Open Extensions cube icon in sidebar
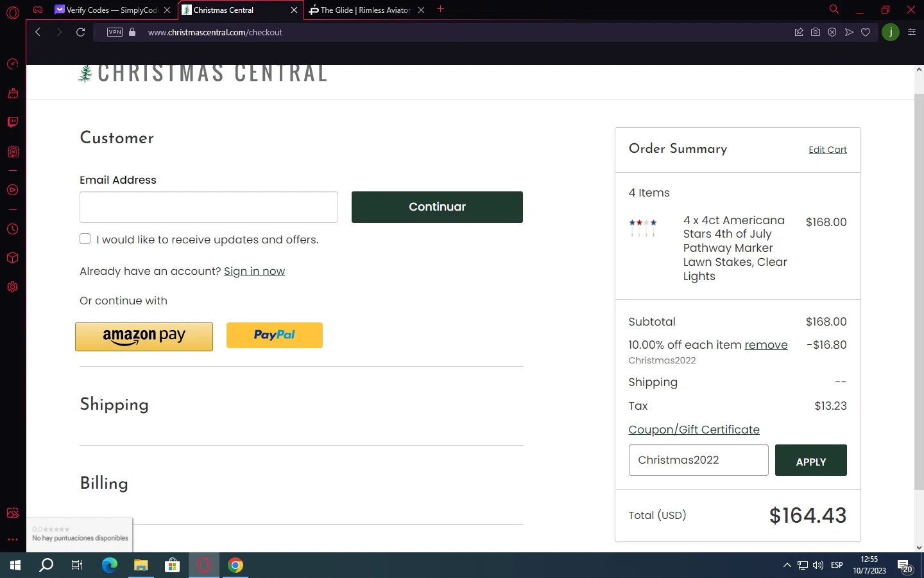This screenshot has width=924, height=578. coord(12,258)
